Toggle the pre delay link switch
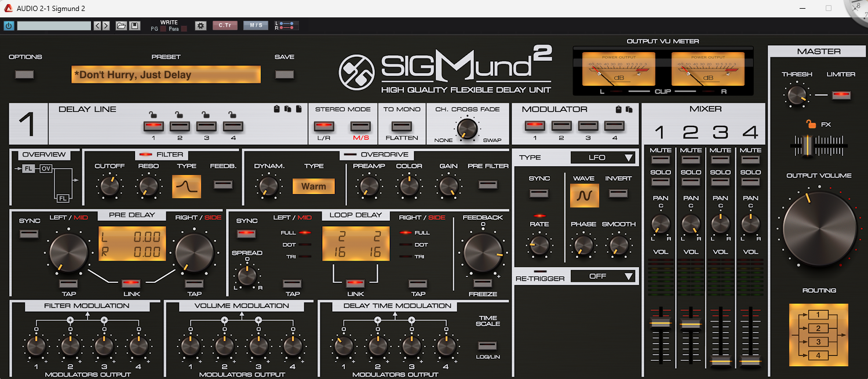Screen dimensions: 868x379 [x=130, y=283]
